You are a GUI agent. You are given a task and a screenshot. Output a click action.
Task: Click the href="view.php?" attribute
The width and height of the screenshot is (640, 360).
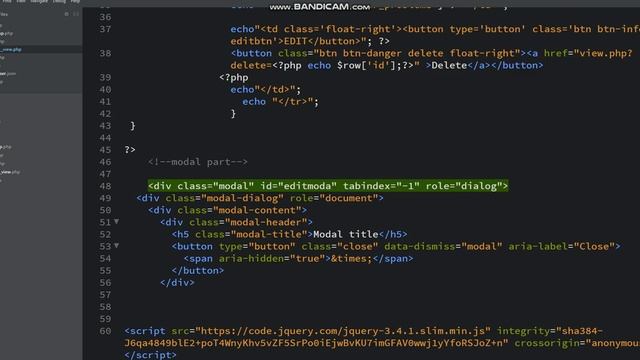tap(588, 53)
